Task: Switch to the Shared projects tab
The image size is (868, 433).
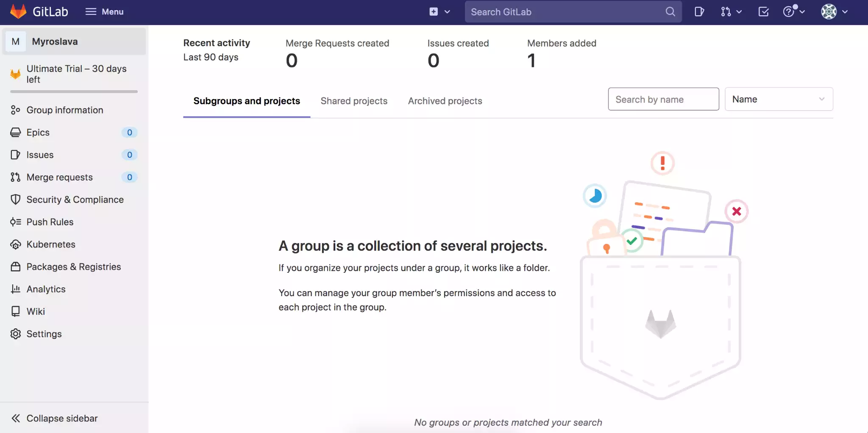Action: coord(354,101)
